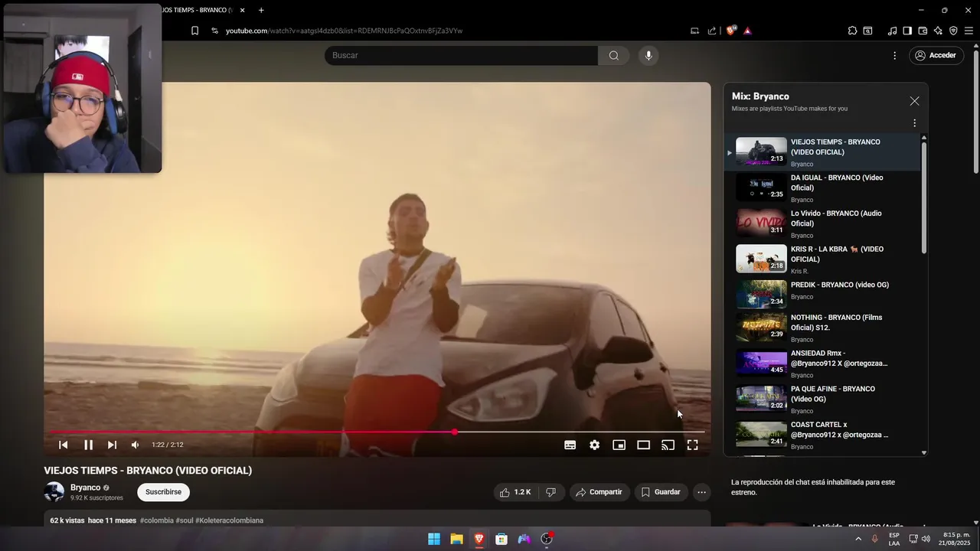Open OBS Studio from the taskbar
980x551 pixels.
click(547, 539)
